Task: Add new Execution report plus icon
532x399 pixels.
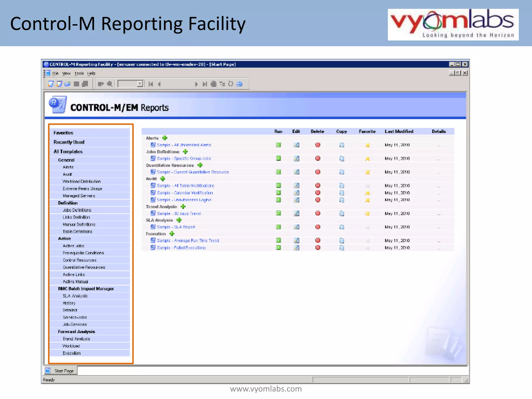Action: 172,234
